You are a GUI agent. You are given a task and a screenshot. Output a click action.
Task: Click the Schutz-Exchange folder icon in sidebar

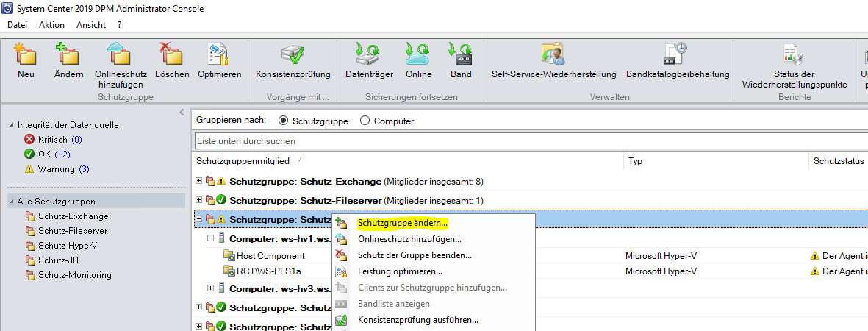(x=30, y=216)
